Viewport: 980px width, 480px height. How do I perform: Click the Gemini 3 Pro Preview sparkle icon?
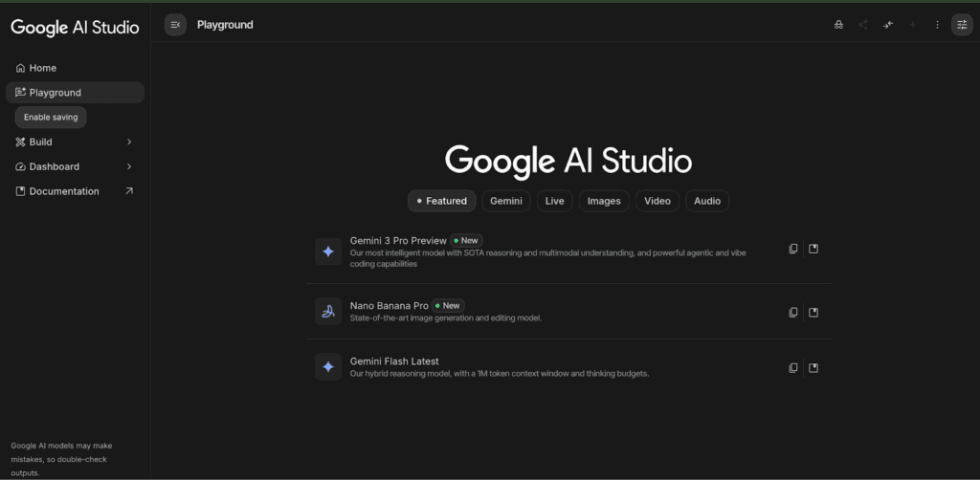[x=328, y=251]
